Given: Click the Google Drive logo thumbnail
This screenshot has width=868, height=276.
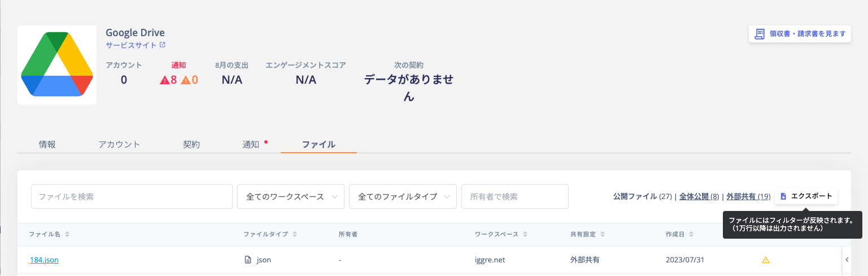Looking at the screenshot, I should 57,65.
